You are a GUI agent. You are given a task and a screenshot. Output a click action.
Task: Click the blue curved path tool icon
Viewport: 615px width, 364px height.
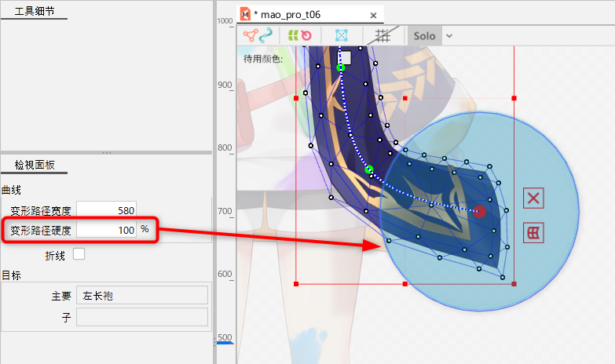(x=266, y=35)
